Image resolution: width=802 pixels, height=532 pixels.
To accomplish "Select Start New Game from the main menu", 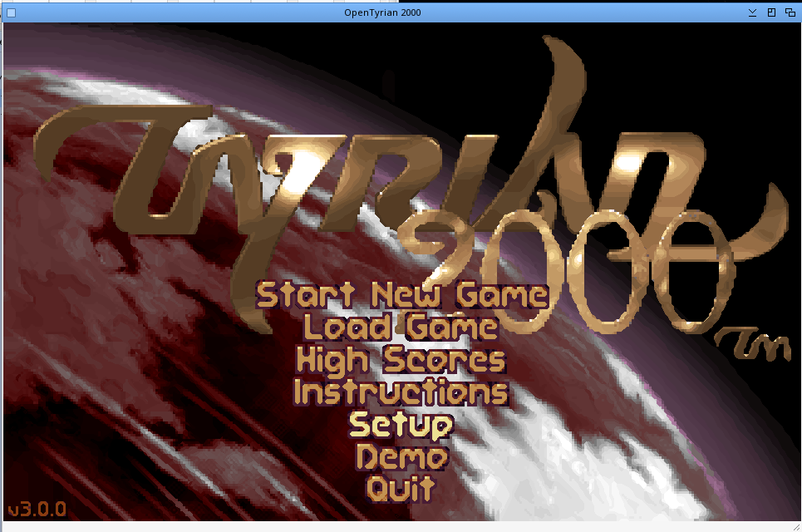I will (x=402, y=295).
